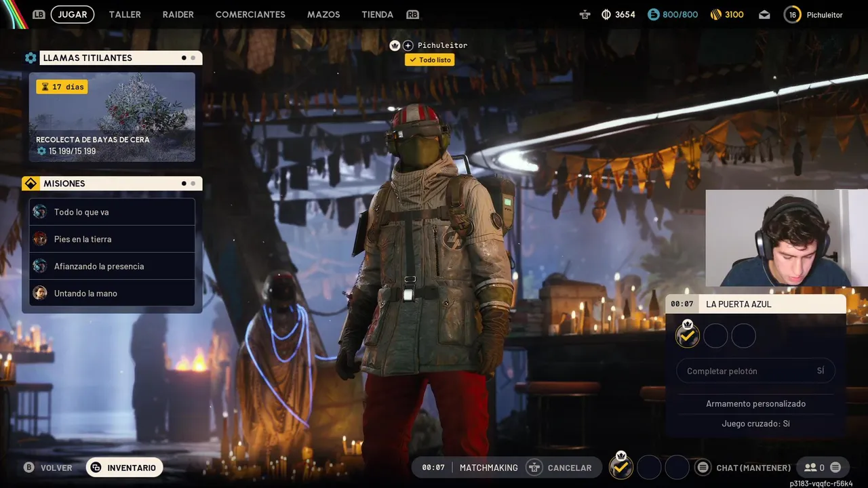This screenshot has height=488, width=868.
Task: Open the TIENDA tab
Action: click(x=377, y=14)
